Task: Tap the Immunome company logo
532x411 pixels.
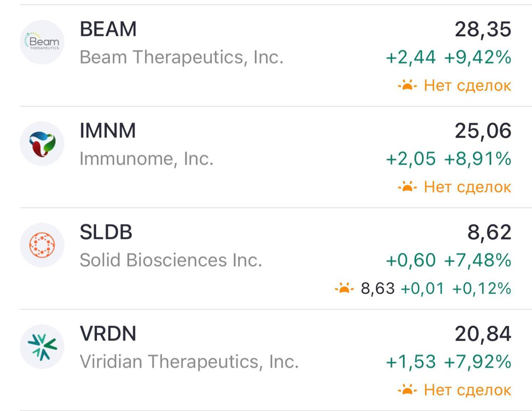Action: pyautogui.click(x=42, y=144)
